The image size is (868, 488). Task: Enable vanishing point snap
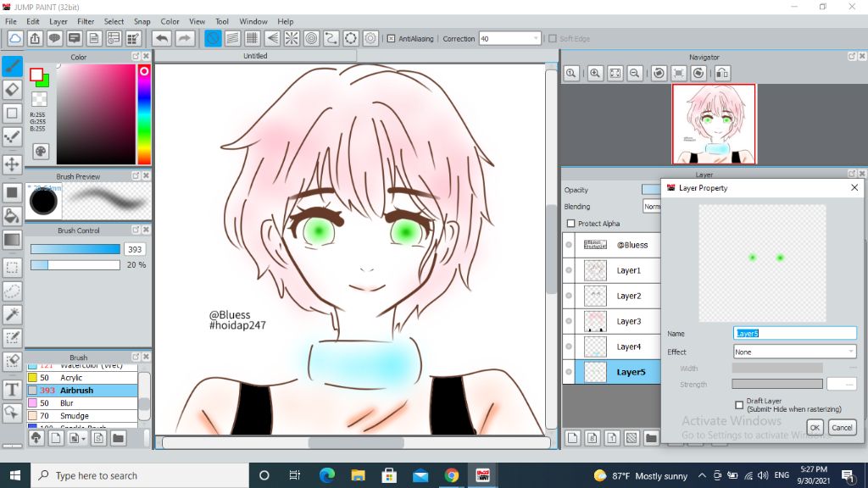point(272,38)
